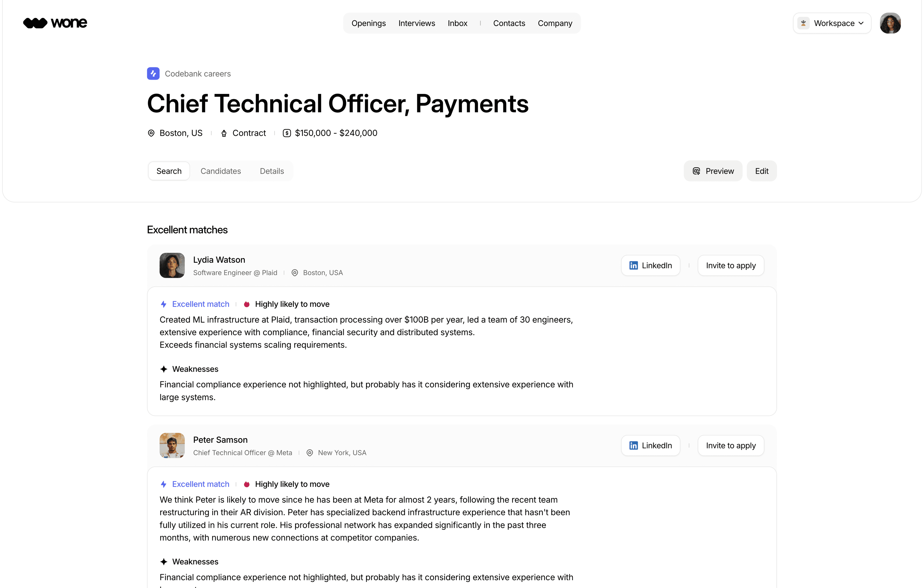
Task: Select the Search tab
Action: coord(169,171)
